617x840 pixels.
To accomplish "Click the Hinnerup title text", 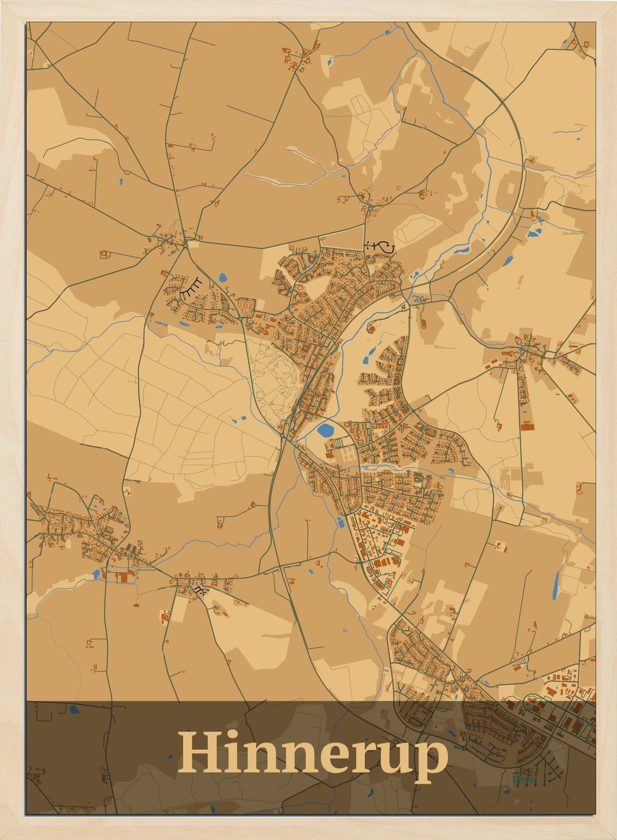I will (313, 758).
